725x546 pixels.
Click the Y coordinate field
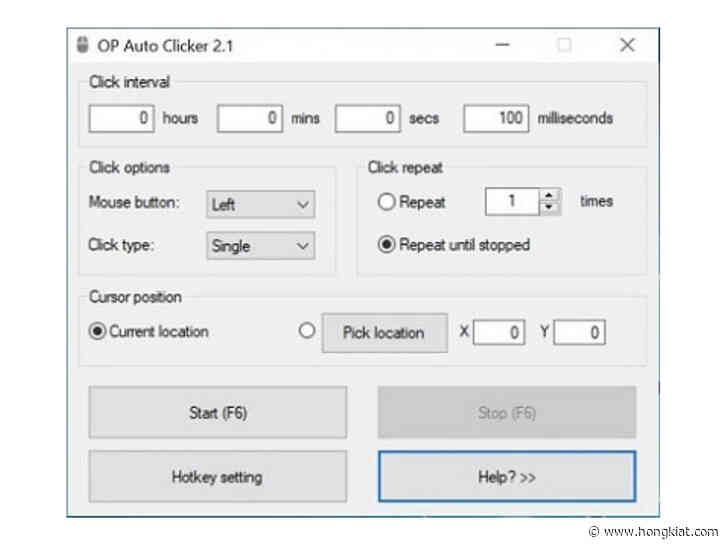pos(579,332)
